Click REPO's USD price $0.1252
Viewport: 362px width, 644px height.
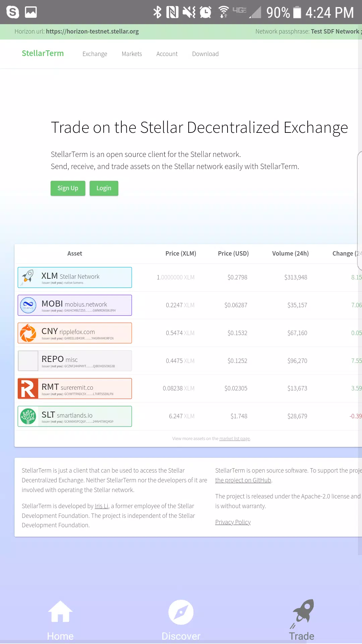(237, 361)
